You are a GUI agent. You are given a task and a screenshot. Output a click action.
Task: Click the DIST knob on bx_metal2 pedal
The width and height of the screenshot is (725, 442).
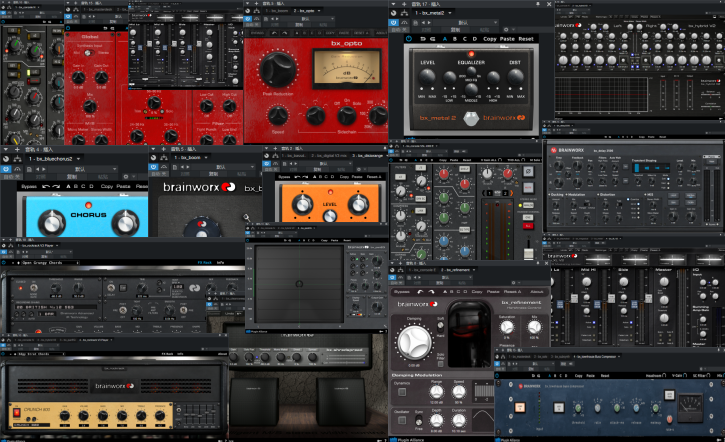point(515,77)
